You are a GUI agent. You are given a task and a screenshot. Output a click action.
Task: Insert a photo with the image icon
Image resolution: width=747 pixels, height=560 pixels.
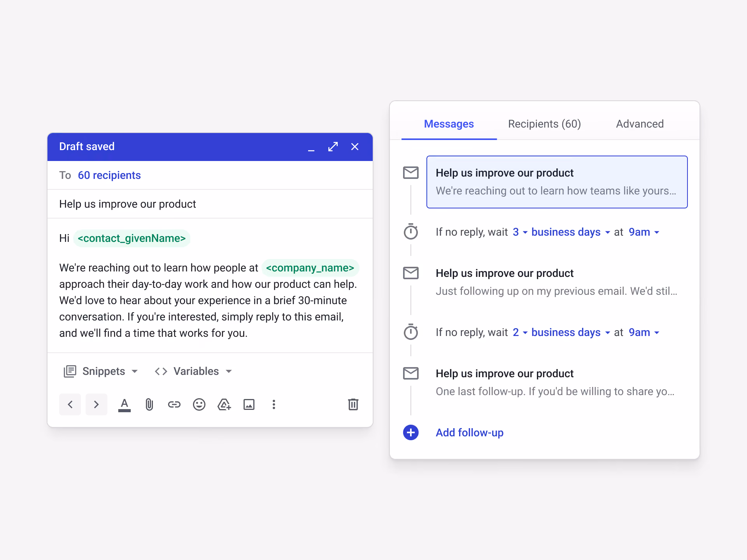click(x=249, y=405)
